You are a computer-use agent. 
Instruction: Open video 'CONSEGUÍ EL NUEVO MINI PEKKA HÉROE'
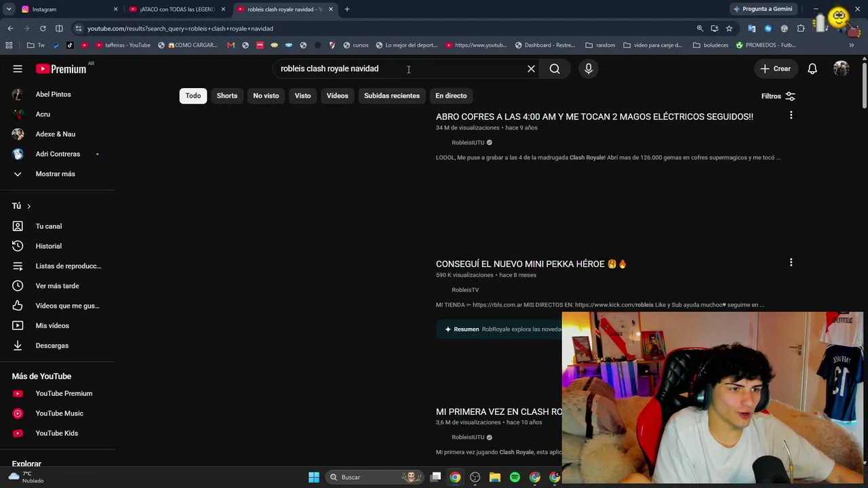tap(531, 264)
